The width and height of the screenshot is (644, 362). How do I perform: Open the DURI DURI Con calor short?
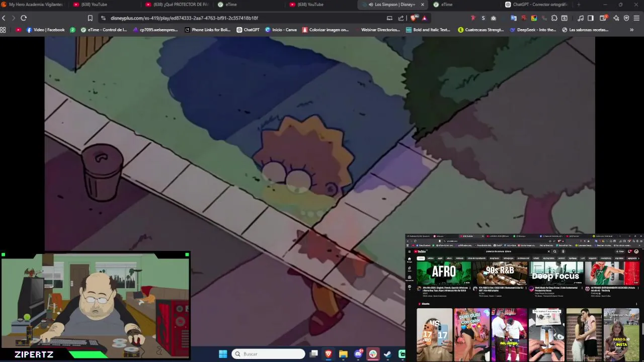pyautogui.click(x=472, y=335)
